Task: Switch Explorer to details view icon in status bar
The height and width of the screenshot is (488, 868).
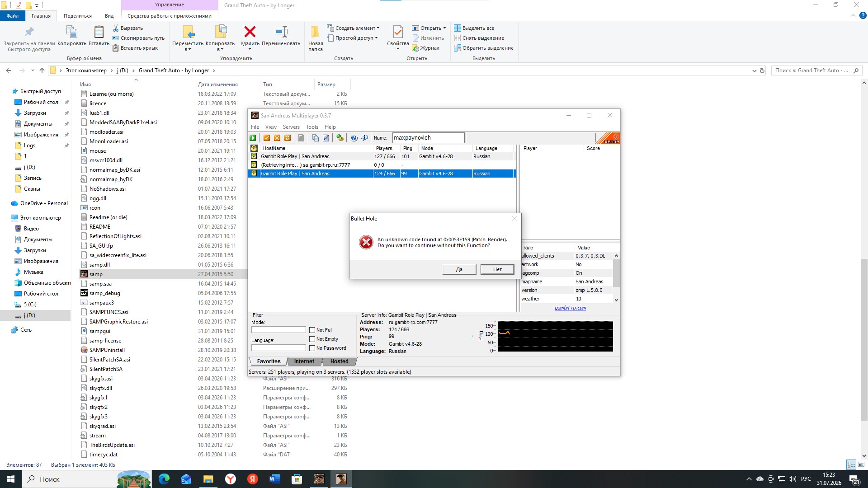Action: 851,465
